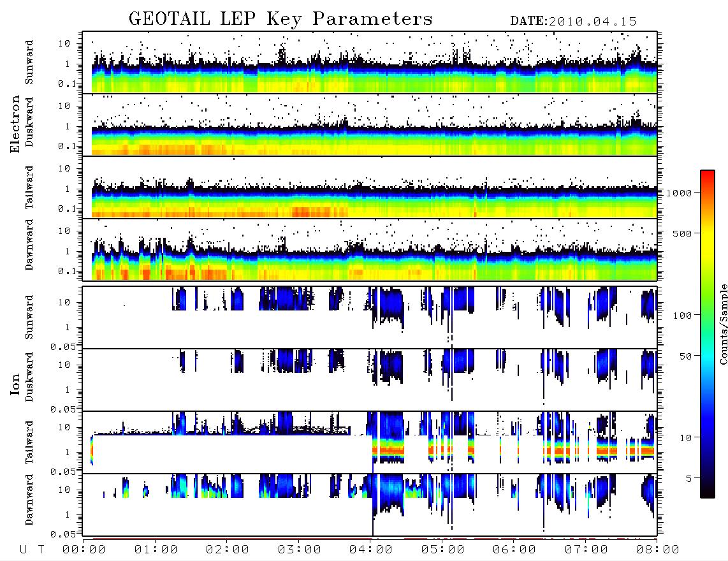Click the Ion Tailward spectrogram panel
Image resolution: width=728 pixels, height=561 pixels.
coord(370,442)
